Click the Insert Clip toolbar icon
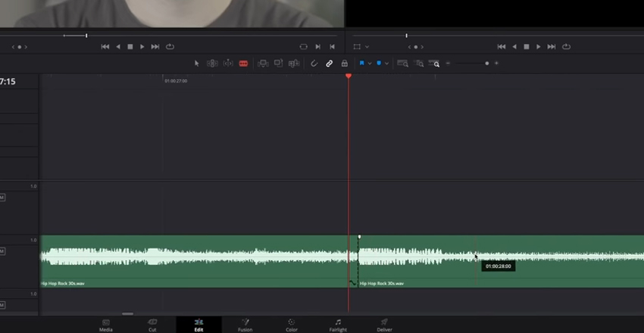The height and width of the screenshot is (333, 644). pyautogui.click(x=264, y=64)
